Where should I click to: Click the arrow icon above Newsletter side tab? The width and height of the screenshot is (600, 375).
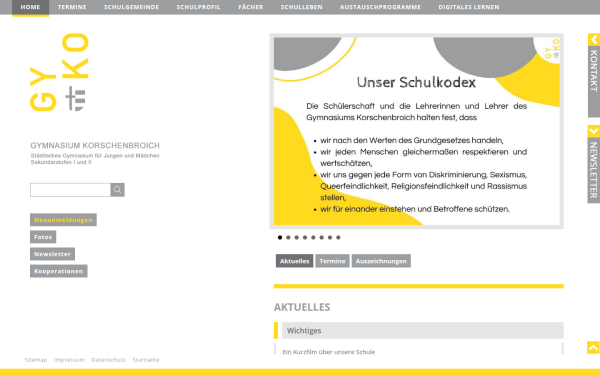[594, 131]
